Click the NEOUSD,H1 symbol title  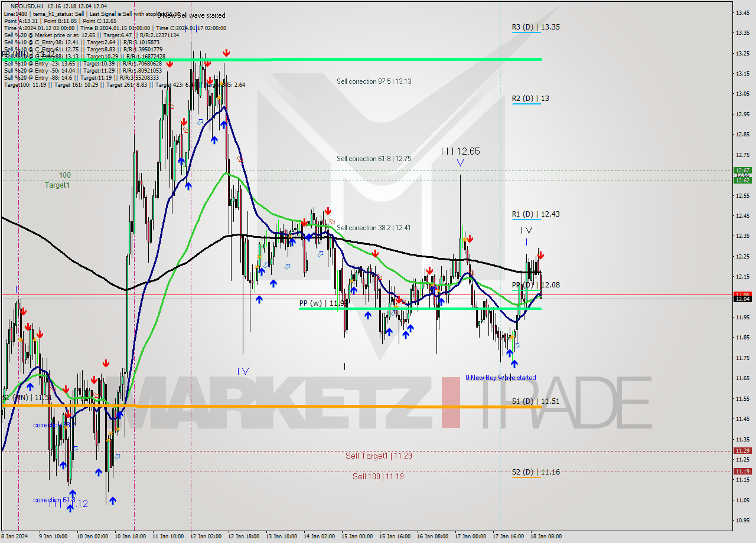[x=27, y=6]
